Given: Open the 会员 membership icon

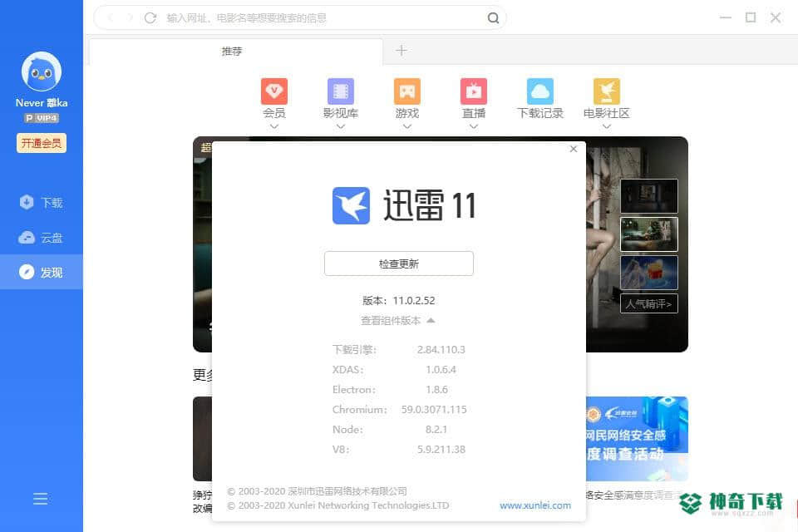Looking at the screenshot, I should (273, 91).
